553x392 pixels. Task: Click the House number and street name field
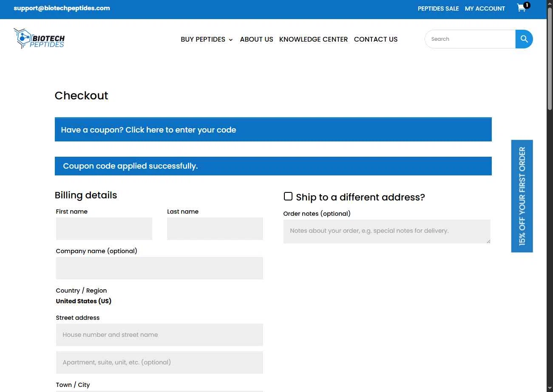[x=159, y=335]
